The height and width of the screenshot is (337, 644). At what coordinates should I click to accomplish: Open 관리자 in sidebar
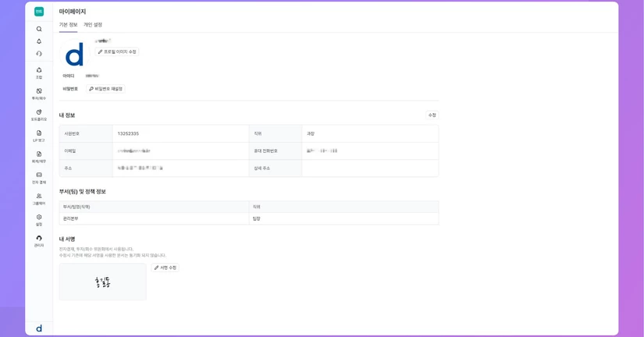click(39, 241)
